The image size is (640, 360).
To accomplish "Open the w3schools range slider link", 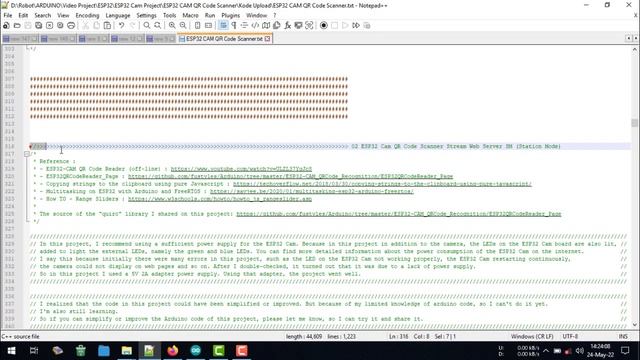I will (220, 199).
